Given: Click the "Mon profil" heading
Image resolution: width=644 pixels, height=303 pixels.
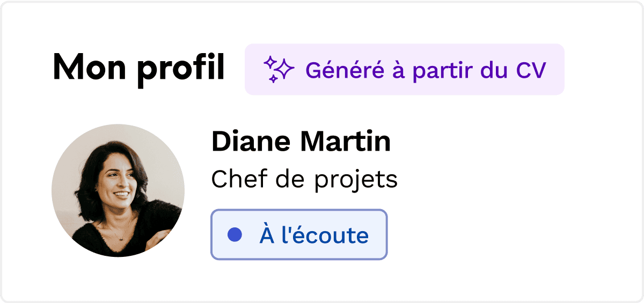Looking at the screenshot, I should coord(138,69).
